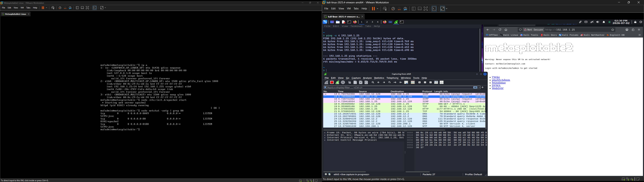Toggle library sidebar in Kali VMware toolbar

[414, 9]
